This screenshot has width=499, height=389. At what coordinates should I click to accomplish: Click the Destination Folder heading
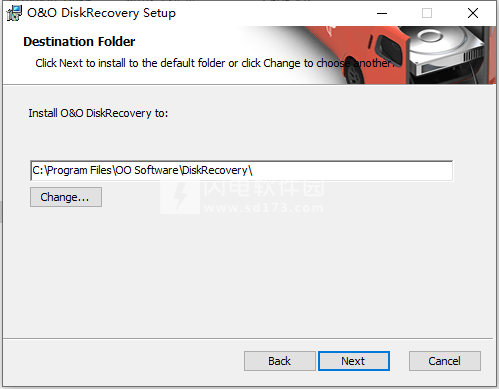click(79, 42)
